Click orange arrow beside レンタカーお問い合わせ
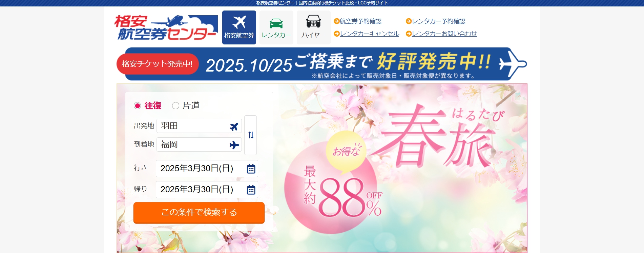The width and height of the screenshot is (644, 253). (409, 34)
